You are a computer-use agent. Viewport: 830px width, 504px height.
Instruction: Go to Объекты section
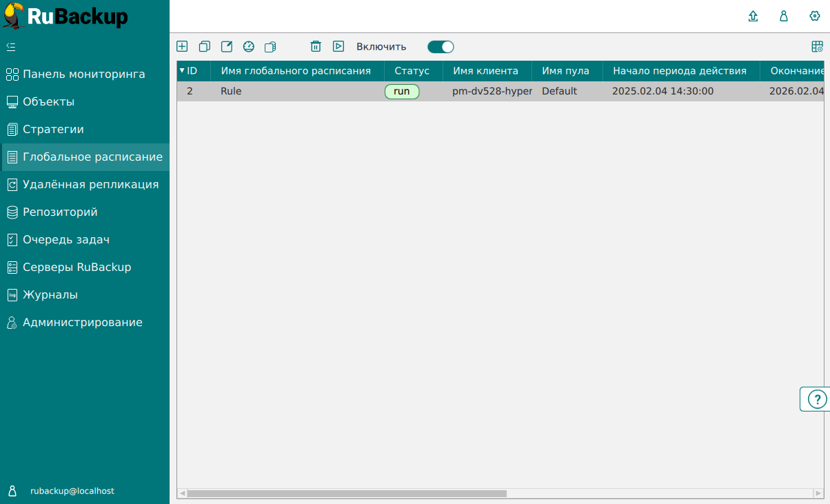85,101
